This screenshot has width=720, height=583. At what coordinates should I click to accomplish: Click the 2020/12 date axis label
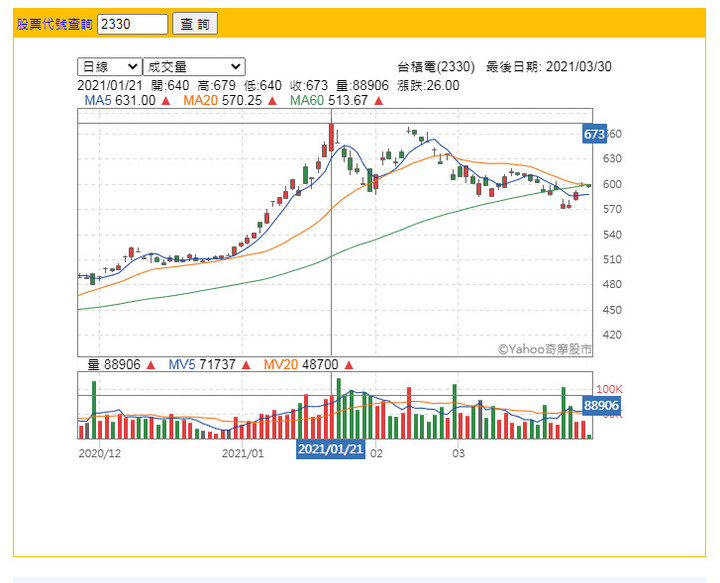point(100,454)
